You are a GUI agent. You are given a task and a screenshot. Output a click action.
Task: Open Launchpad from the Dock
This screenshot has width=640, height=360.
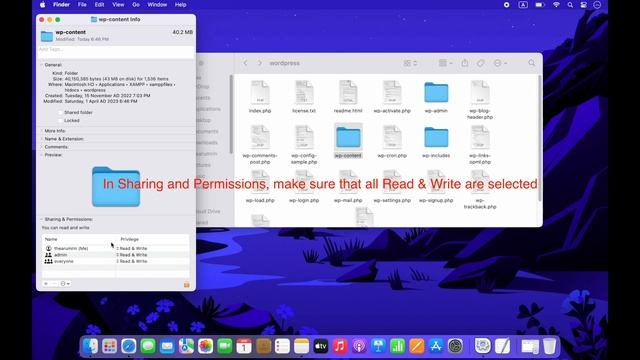pos(109,346)
